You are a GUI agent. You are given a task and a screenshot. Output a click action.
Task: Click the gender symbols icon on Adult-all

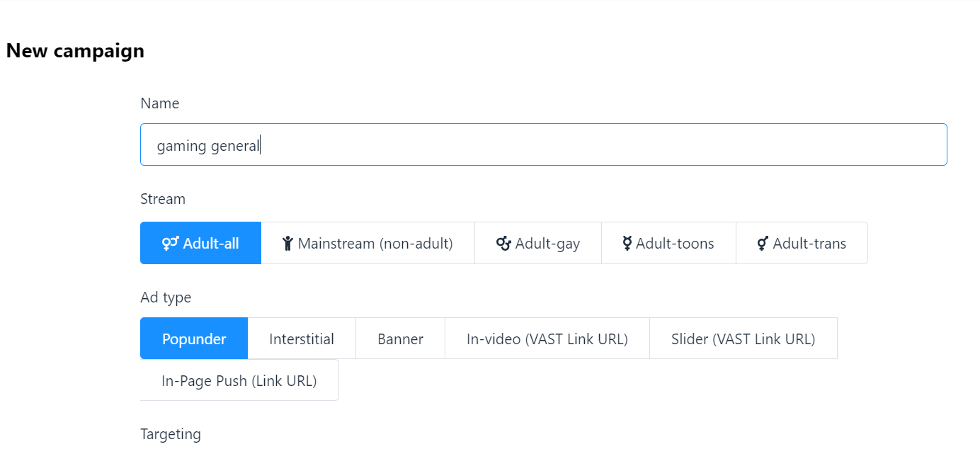(x=170, y=244)
